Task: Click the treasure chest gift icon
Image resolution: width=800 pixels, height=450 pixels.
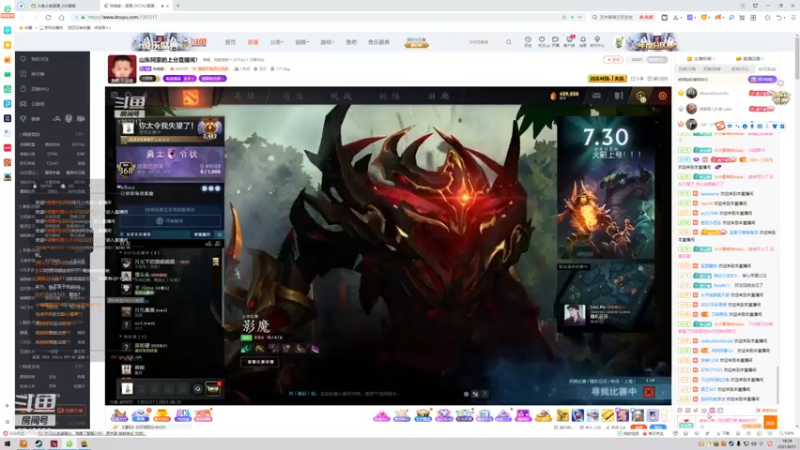Action: (422, 416)
